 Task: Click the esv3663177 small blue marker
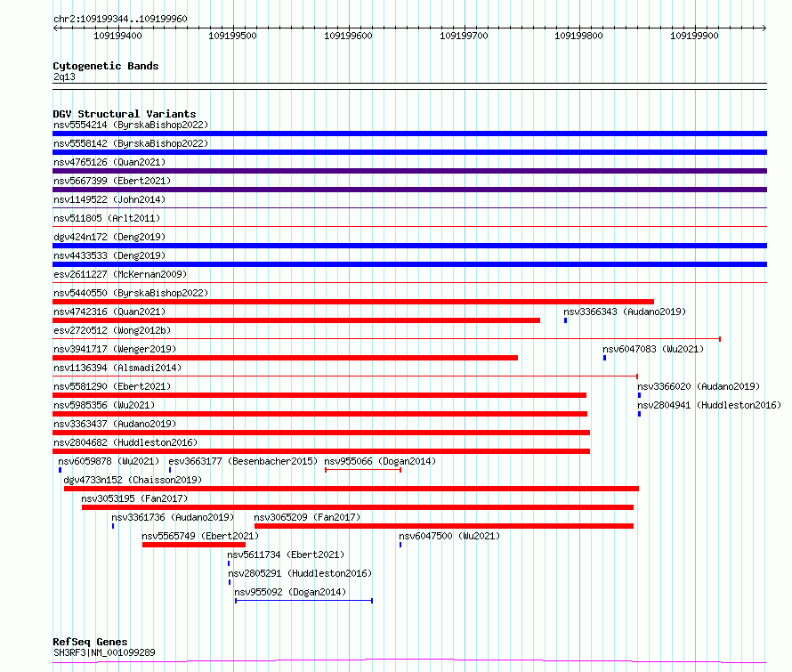click(x=170, y=470)
